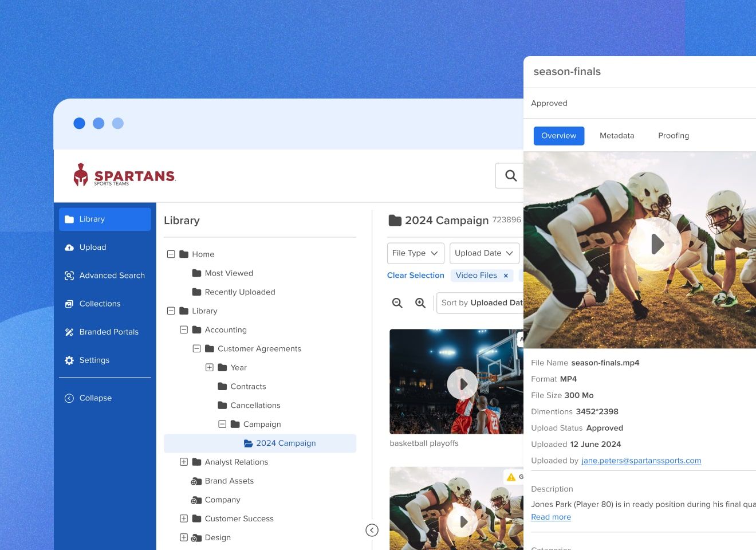The height and width of the screenshot is (550, 756).
Task: Select the Customer Success folder
Action: 233,519
